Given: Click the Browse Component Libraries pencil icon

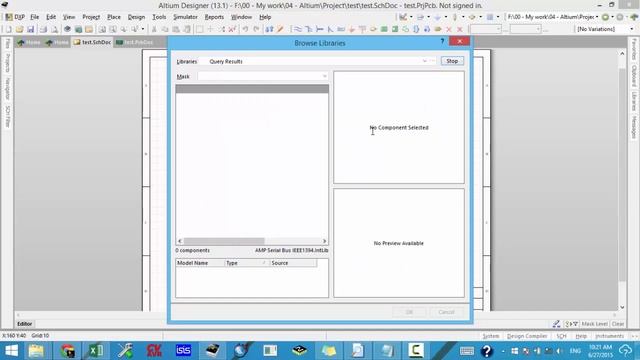Looking at the screenshot, I should click(x=280, y=29).
